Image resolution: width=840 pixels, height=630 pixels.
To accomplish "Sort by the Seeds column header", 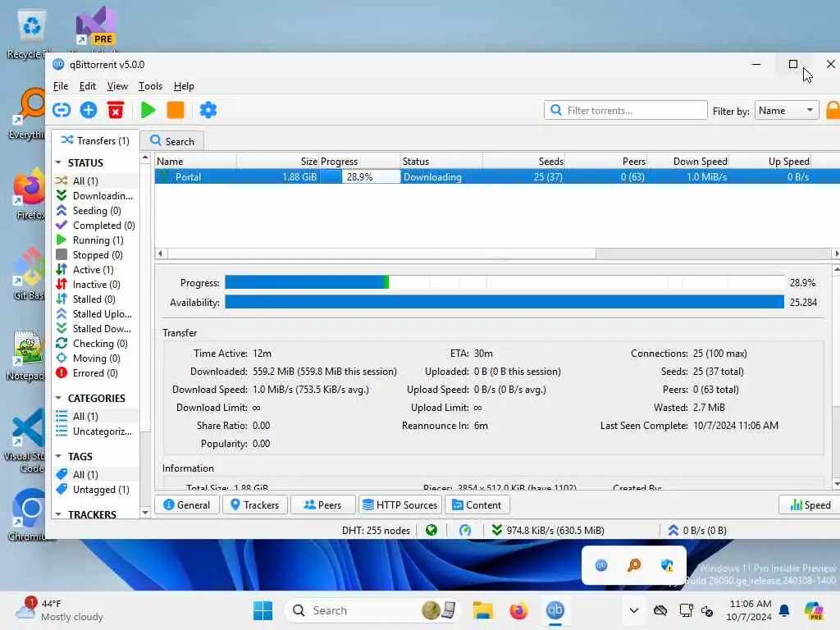I will coord(524,162).
